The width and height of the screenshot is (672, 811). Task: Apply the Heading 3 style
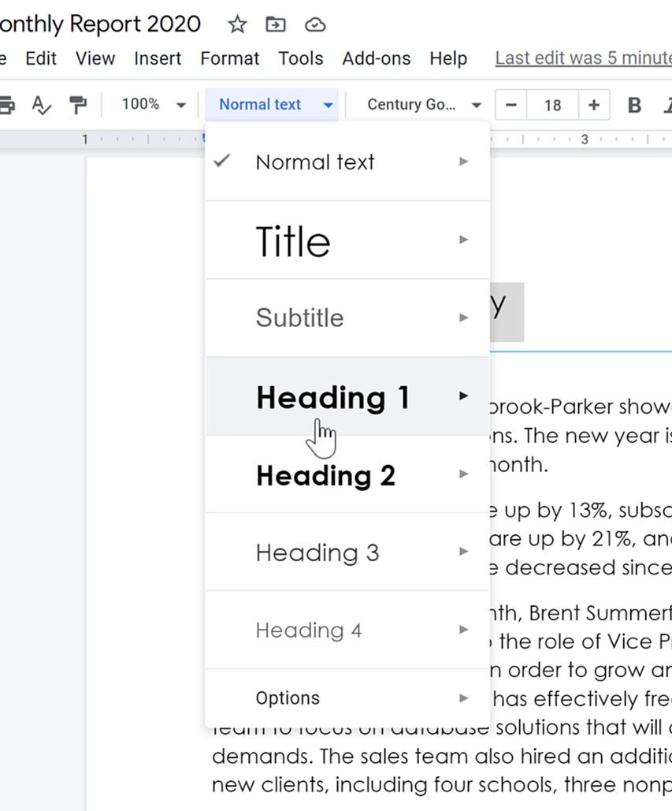pos(317,552)
